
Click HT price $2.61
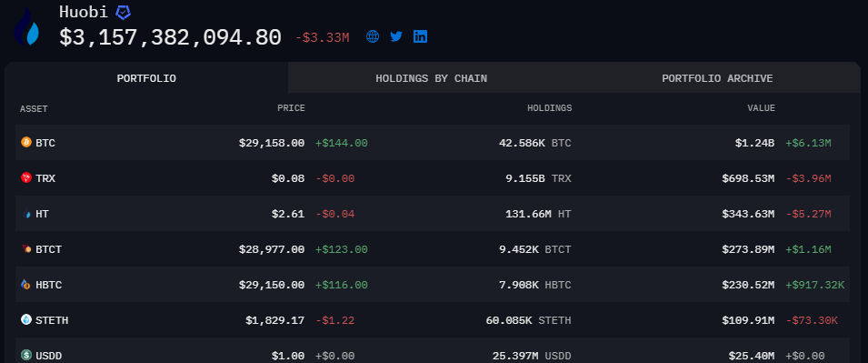coord(288,214)
